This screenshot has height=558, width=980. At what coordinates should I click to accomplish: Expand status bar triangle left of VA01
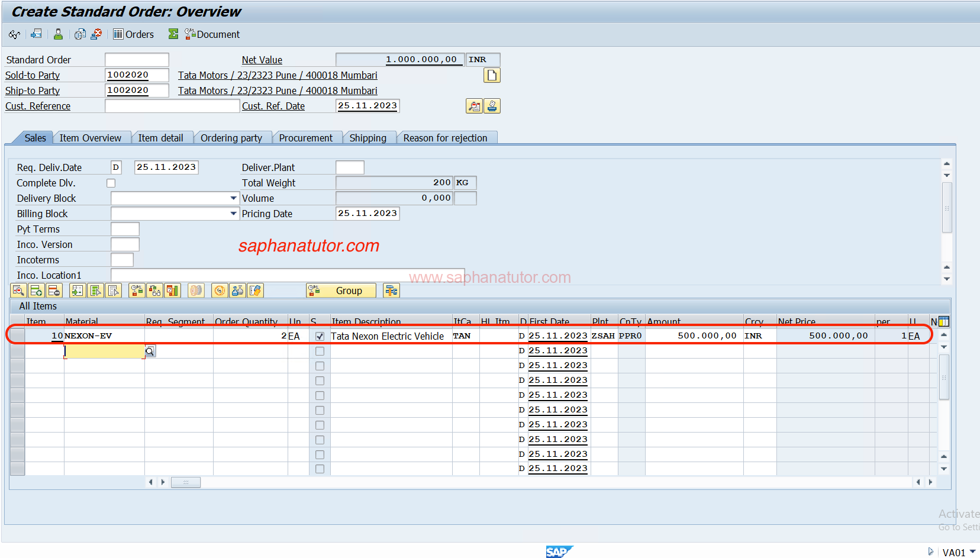[931, 551]
